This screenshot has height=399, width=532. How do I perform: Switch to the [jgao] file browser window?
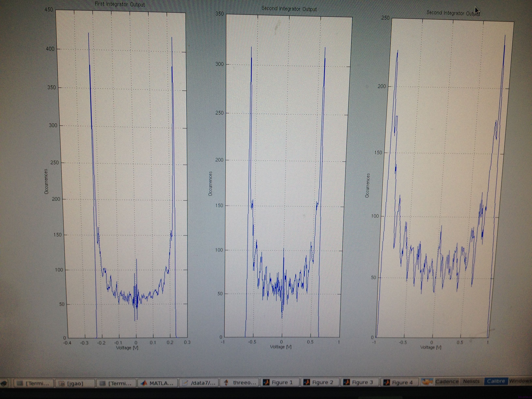click(x=75, y=383)
